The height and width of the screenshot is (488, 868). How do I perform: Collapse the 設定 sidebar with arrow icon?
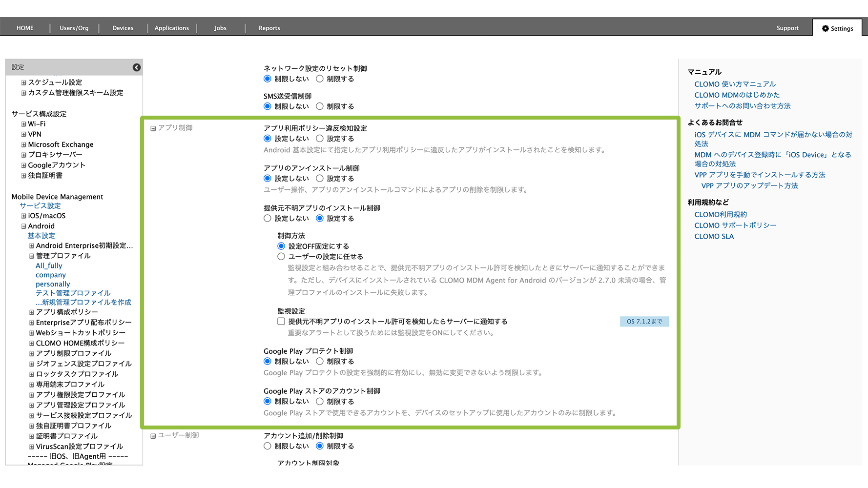tap(137, 67)
